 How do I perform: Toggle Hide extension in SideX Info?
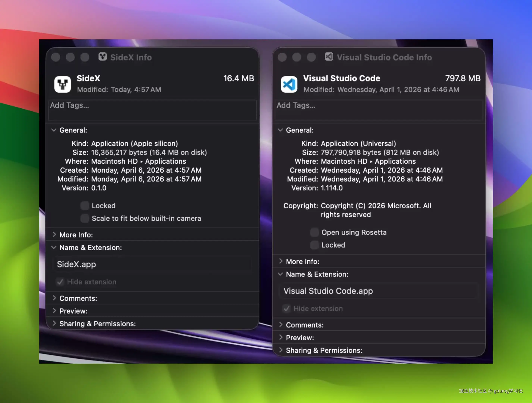[60, 282]
